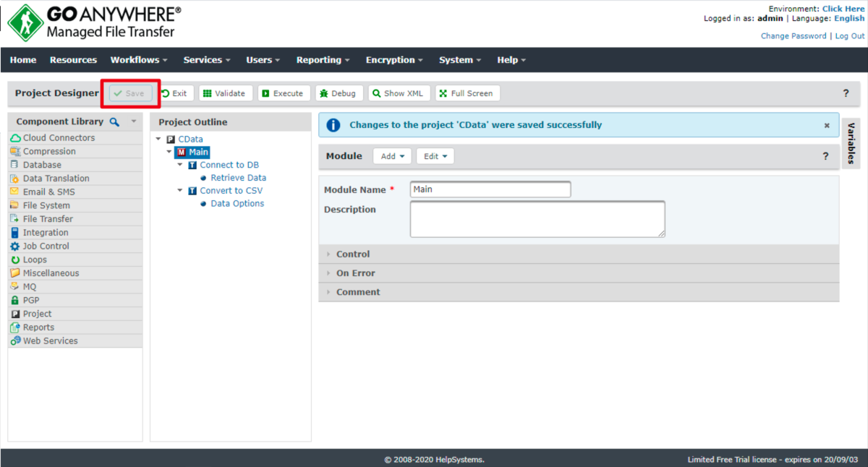Click the Reports category icon
The image size is (868, 467).
15,327
